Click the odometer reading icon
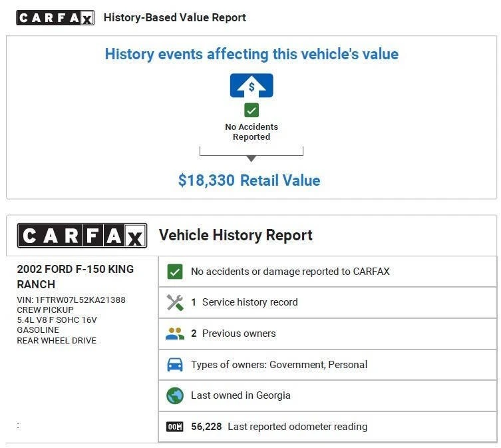The width and height of the screenshot is (501, 448). click(175, 427)
